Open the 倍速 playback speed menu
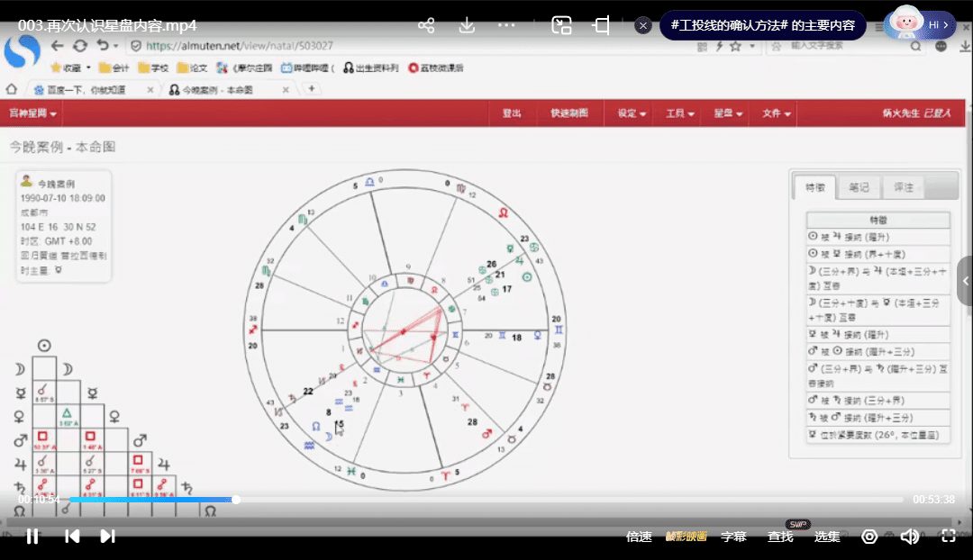This screenshot has width=973, height=560. point(639,537)
